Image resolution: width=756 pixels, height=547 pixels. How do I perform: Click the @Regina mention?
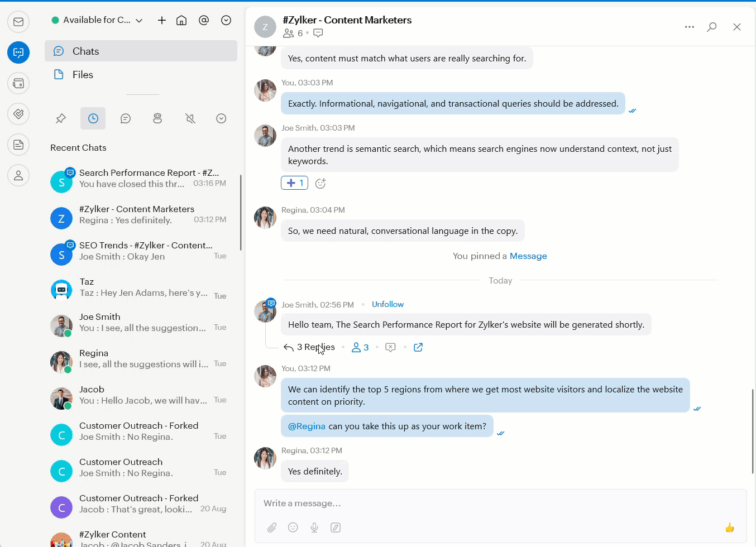point(307,426)
